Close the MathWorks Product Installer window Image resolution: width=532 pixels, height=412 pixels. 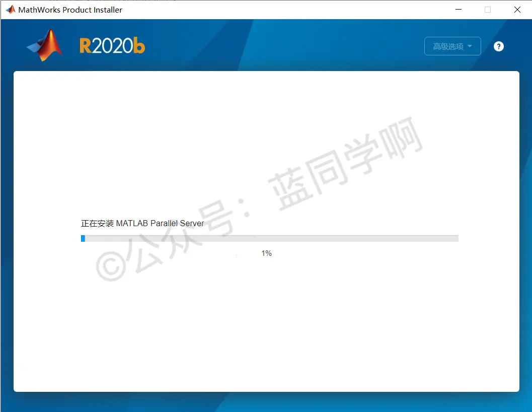517,10
